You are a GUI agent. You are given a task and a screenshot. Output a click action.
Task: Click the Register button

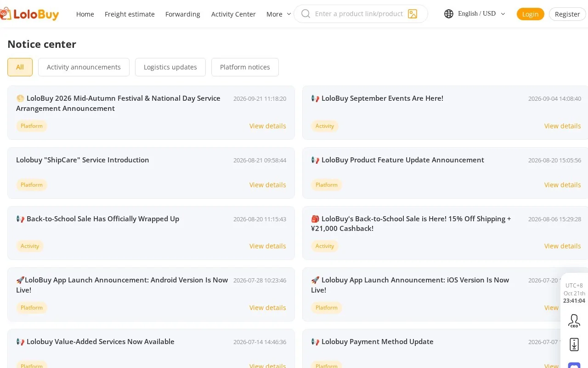(x=567, y=14)
